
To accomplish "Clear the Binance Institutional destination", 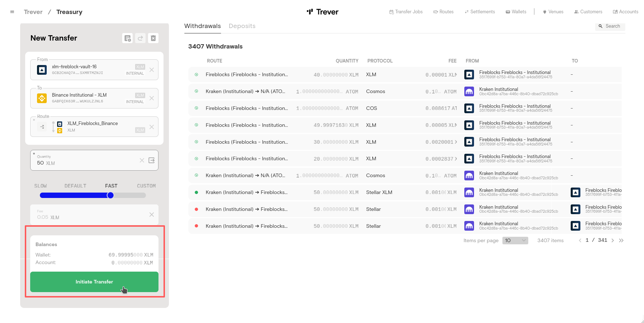I will click(x=152, y=98).
